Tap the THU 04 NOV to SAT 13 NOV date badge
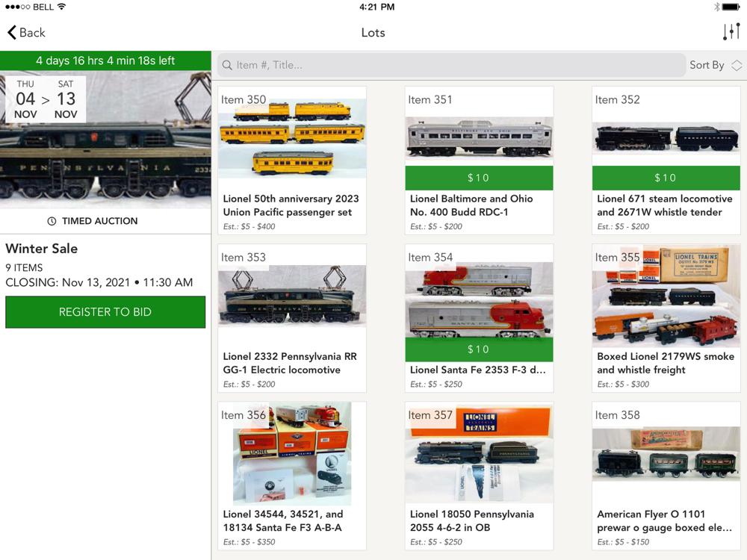Image resolution: width=747 pixels, height=560 pixels. 46,99
